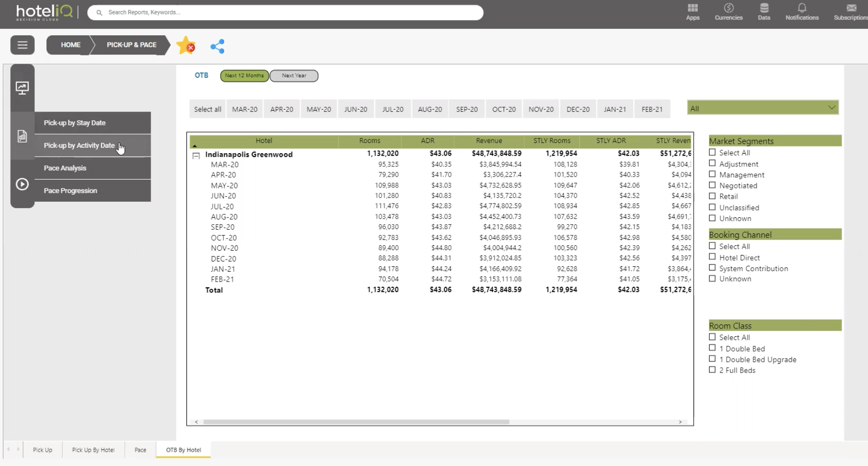The width and height of the screenshot is (868, 466).
Task: Click the Search Reports input field
Action: click(285, 13)
